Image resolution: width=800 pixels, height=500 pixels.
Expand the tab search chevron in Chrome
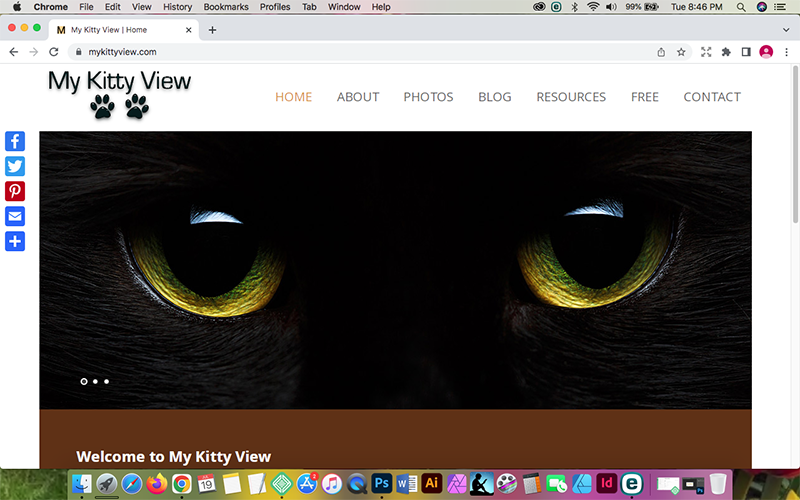785,30
